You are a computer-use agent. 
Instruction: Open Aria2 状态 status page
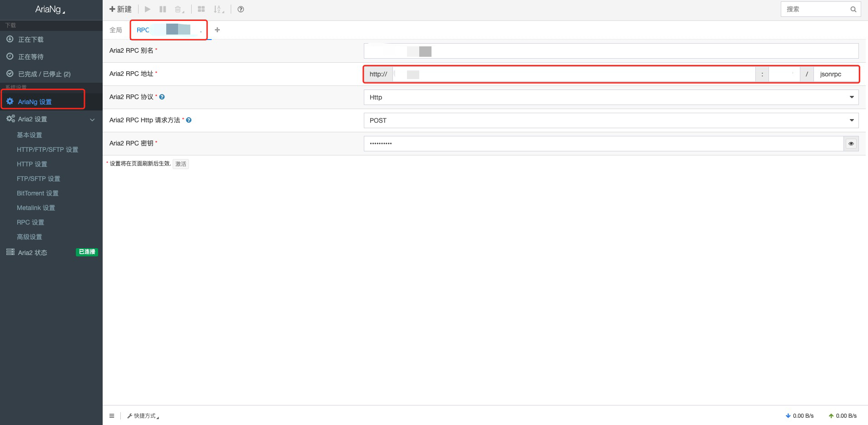(33, 253)
